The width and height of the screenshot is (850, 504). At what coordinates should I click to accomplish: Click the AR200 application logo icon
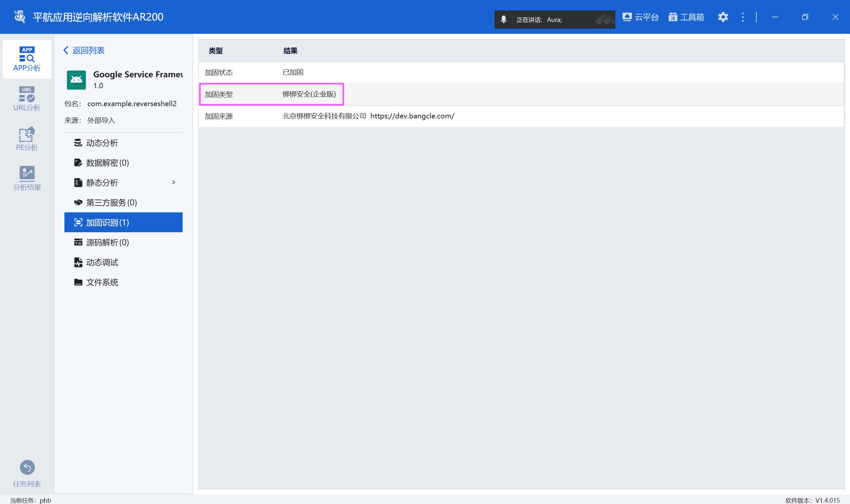click(20, 17)
